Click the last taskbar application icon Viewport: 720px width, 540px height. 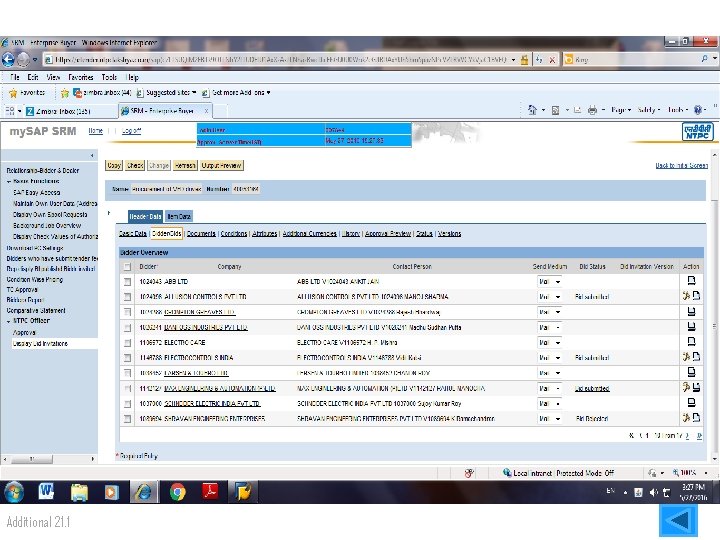(x=243, y=491)
